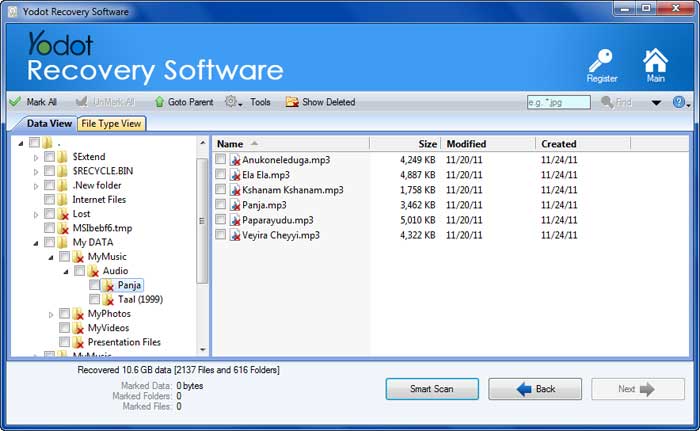The image size is (700, 431).
Task: Select the Taal (1999) folder in tree
Action: (140, 299)
